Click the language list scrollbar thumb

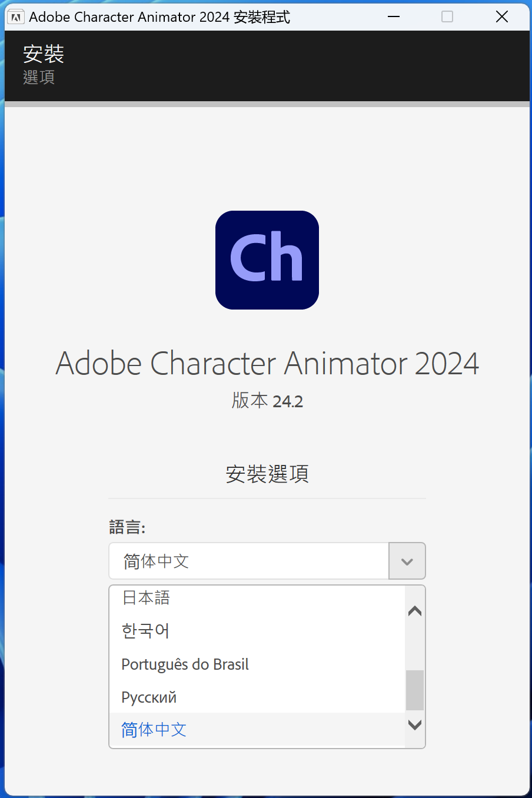click(x=415, y=690)
